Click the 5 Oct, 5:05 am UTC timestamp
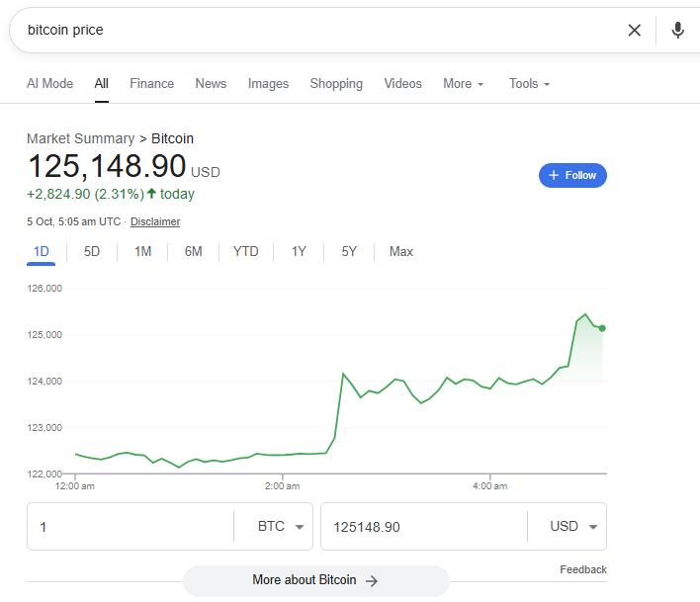Viewport: 700px width, 602px height. click(74, 221)
